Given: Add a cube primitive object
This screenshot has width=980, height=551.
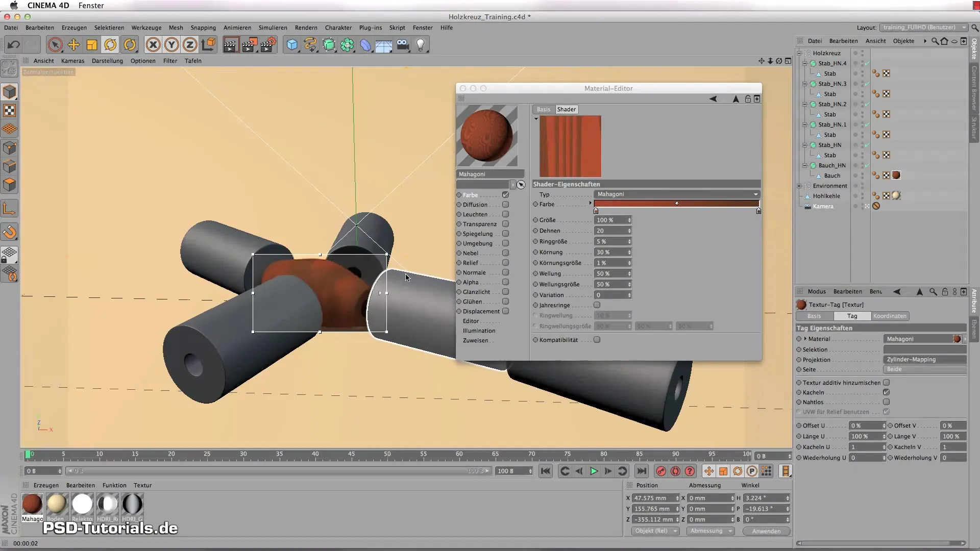Looking at the screenshot, I should [292, 45].
